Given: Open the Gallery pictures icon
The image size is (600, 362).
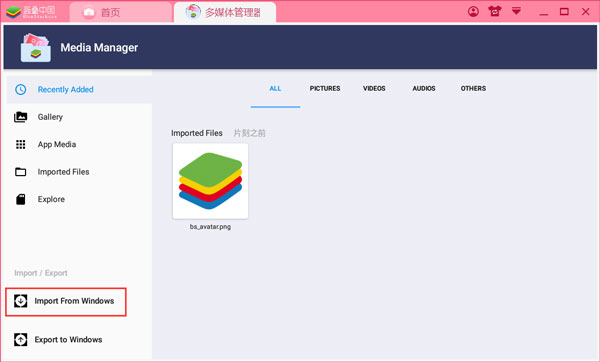Looking at the screenshot, I should tap(20, 117).
